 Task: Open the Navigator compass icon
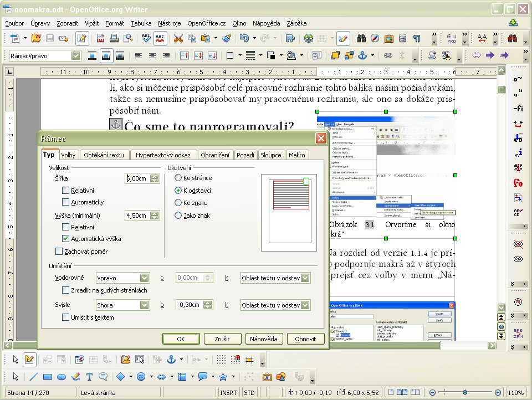[x=375, y=38]
